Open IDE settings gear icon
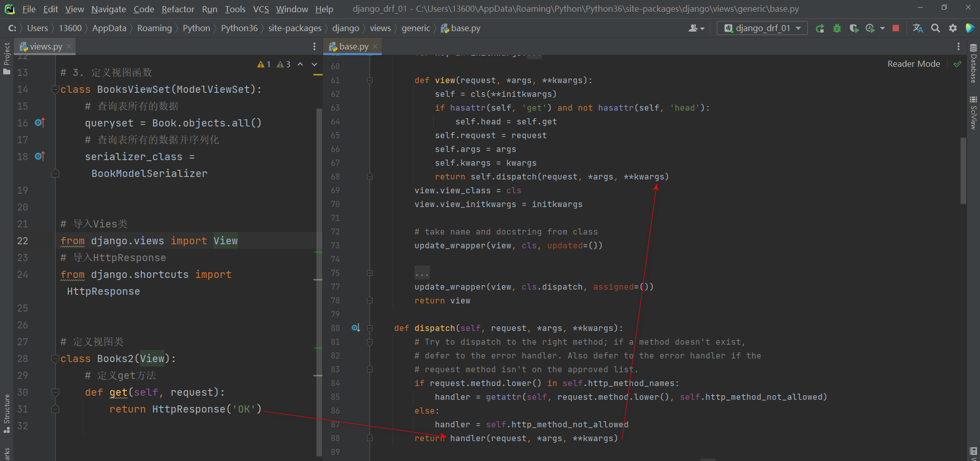The width and height of the screenshot is (980, 461). point(952,29)
